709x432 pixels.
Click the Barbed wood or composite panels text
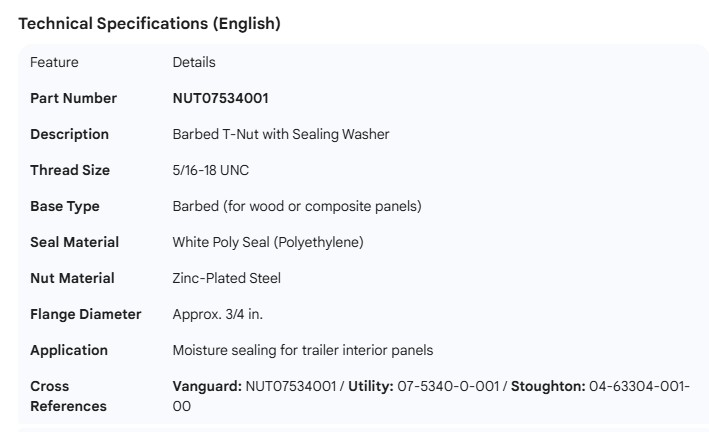(x=296, y=206)
